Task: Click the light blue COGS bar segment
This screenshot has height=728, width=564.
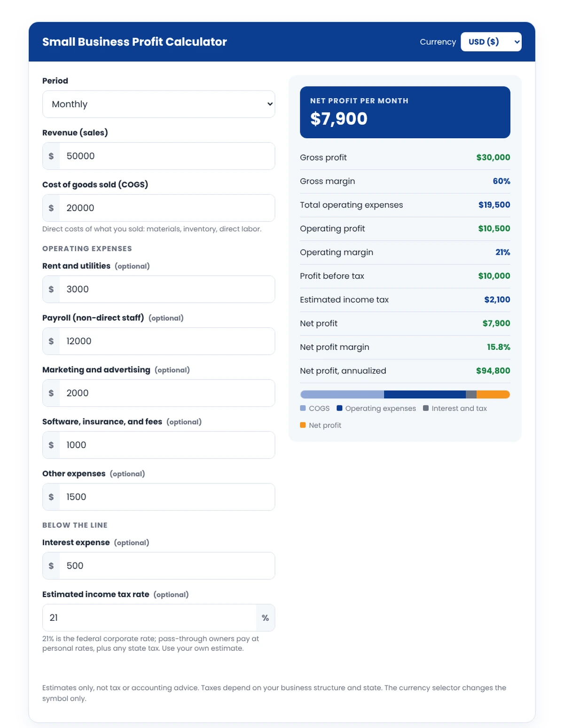Action: (342, 395)
